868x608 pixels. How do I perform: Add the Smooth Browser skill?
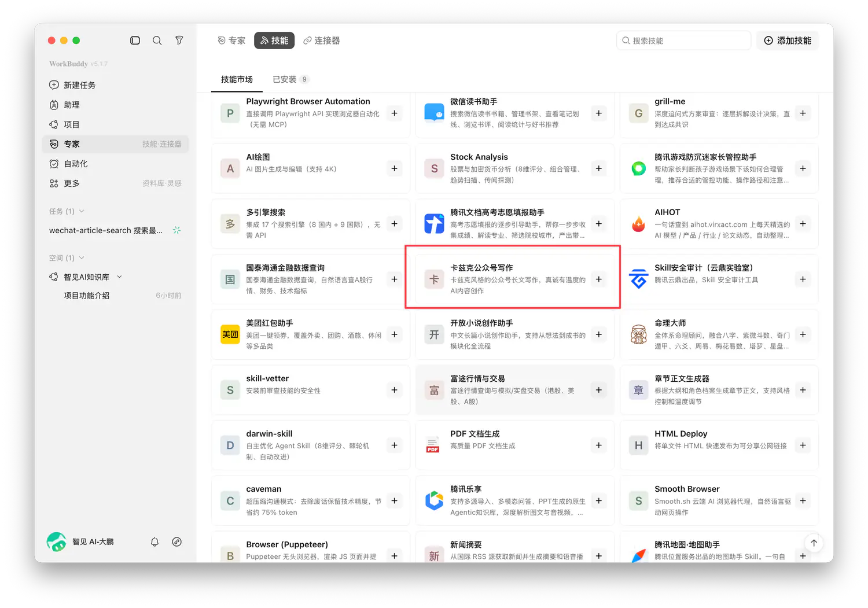point(803,500)
